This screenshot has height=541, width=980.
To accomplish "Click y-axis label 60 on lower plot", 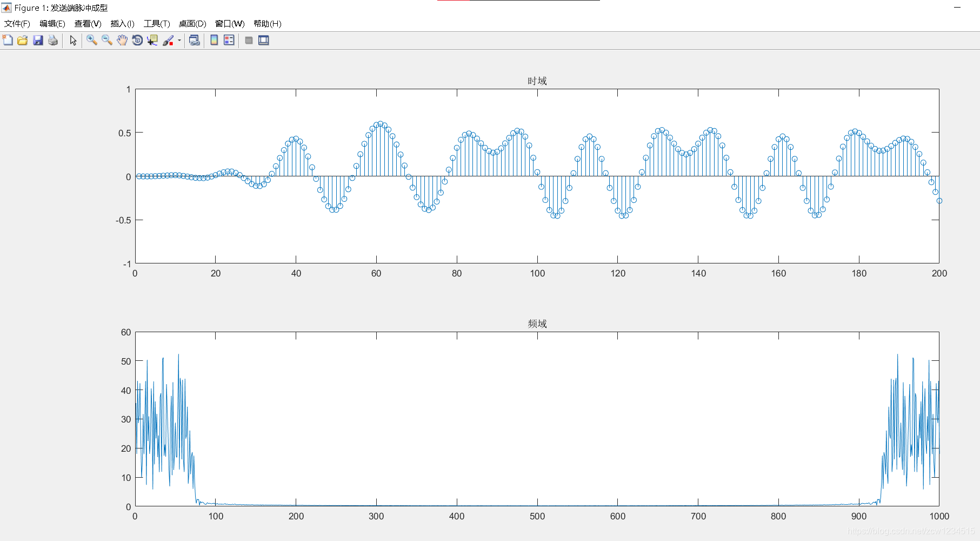I will pyautogui.click(x=126, y=332).
